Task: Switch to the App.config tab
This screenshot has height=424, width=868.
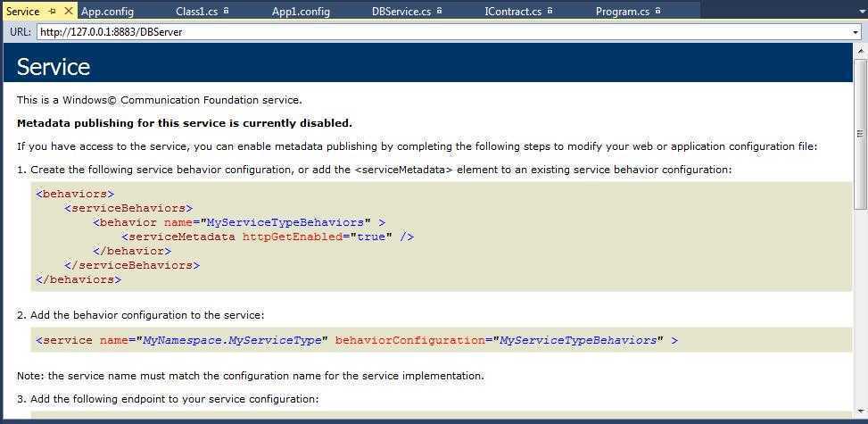Action: pos(107,11)
